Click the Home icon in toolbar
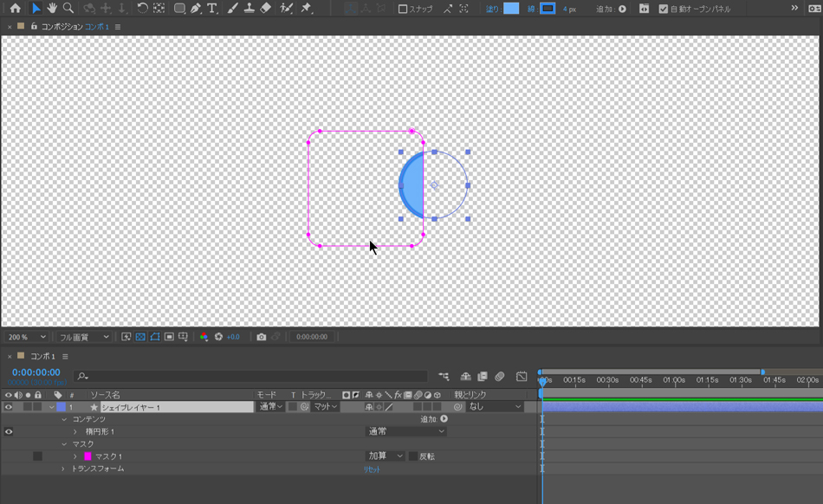Image resolution: width=823 pixels, height=504 pixels. 16,9
